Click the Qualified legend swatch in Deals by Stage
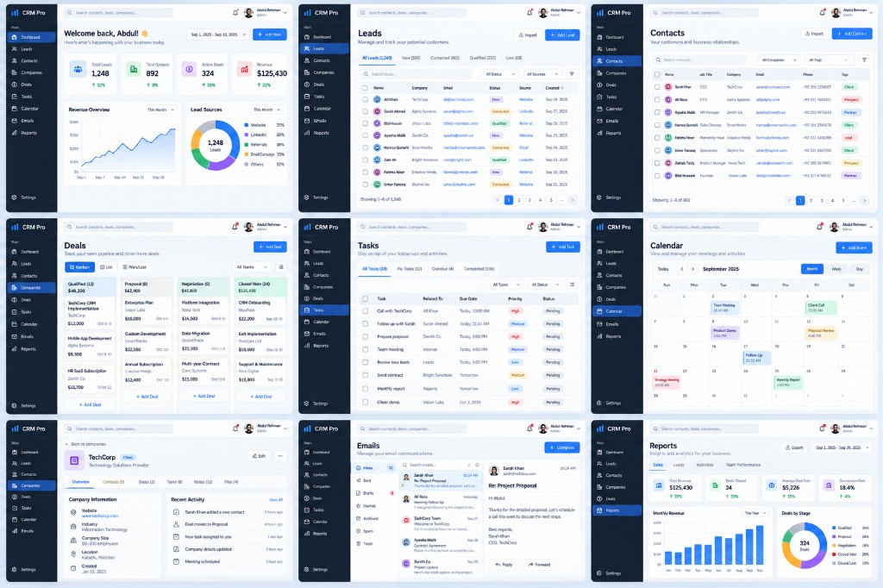 [834, 528]
